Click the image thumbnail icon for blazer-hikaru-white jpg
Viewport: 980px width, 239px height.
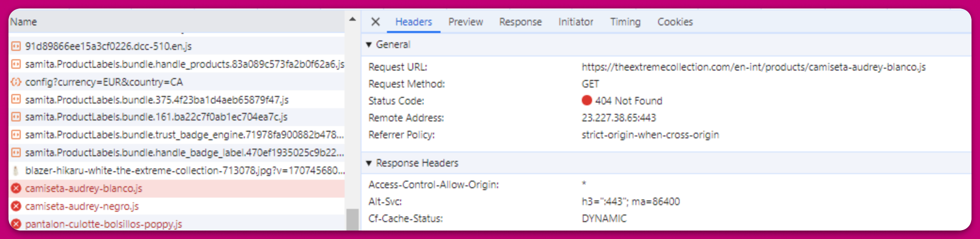click(16, 170)
